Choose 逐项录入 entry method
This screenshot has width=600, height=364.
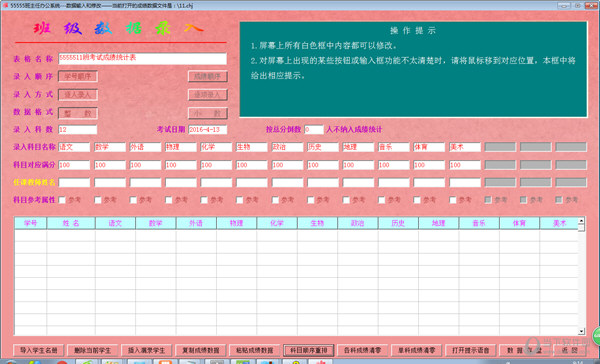(208, 95)
